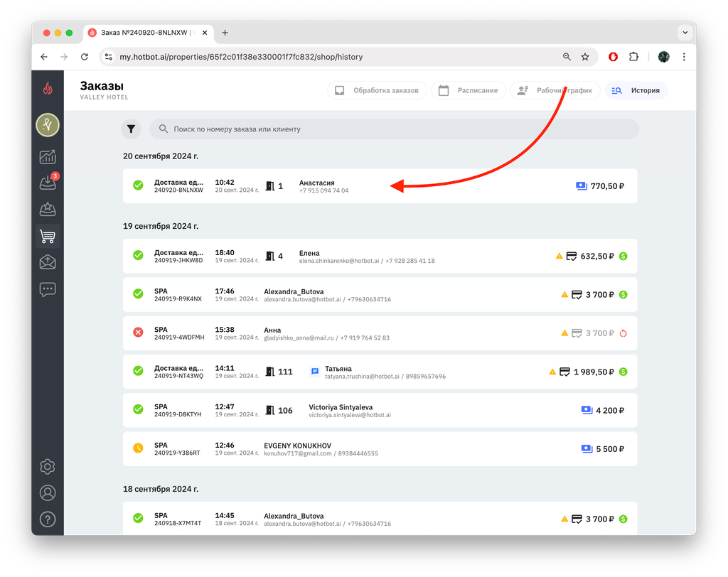The width and height of the screenshot is (728, 577).
Task: Click orange pending clock icon of EVGENY KONUKHOV order
Action: pos(138,448)
